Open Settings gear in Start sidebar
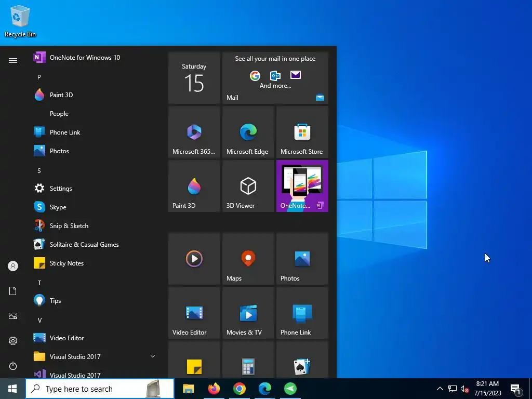Viewport: 532px width, 399px height. (13, 341)
